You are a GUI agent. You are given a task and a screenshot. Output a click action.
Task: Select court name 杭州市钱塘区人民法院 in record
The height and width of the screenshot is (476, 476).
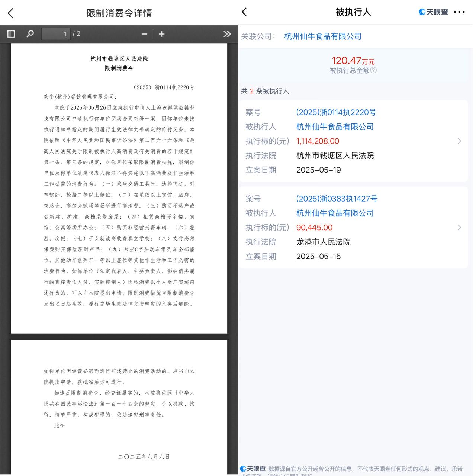click(x=335, y=155)
